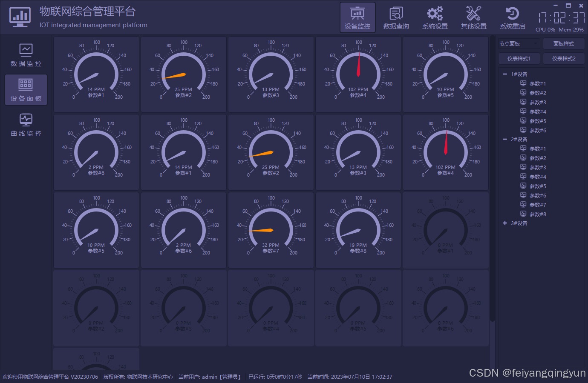Click the Mem 29% indicator
This screenshot has height=383, width=588.
point(571,30)
